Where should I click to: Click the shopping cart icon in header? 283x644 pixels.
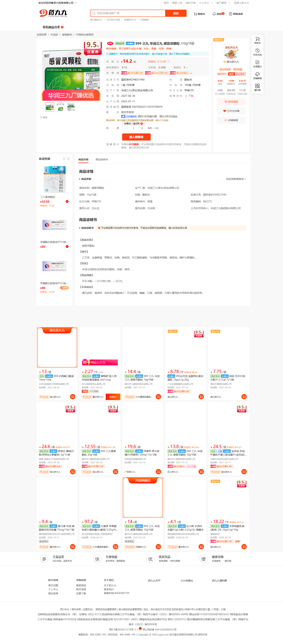196,14
